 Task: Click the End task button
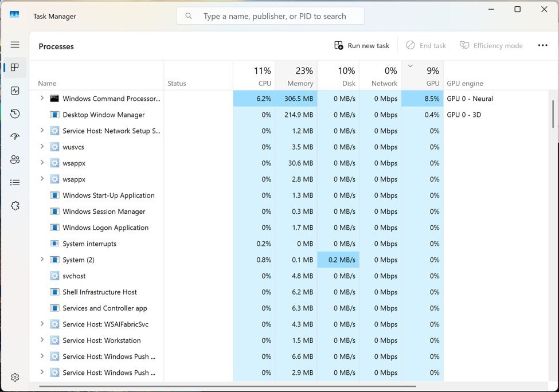coord(426,46)
